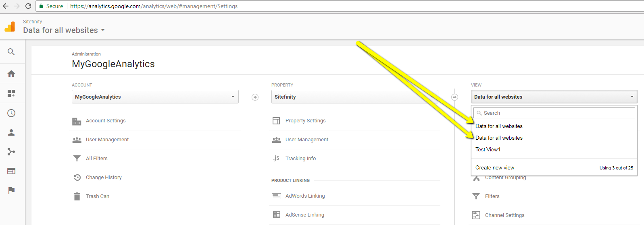Image resolution: width=644 pixels, height=225 pixels.
Task: Open property column User Management link
Action: [307, 140]
